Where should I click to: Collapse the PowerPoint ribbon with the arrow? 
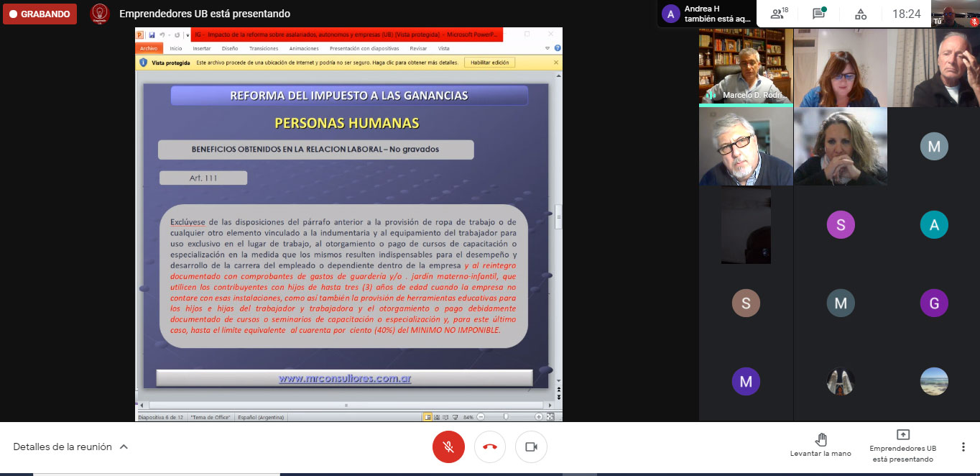547,48
